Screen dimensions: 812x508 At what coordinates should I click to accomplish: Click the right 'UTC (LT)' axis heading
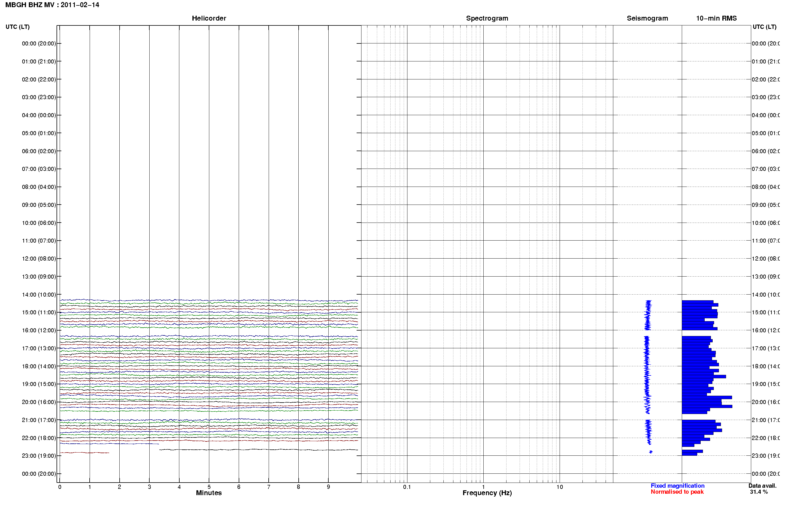coord(764,27)
